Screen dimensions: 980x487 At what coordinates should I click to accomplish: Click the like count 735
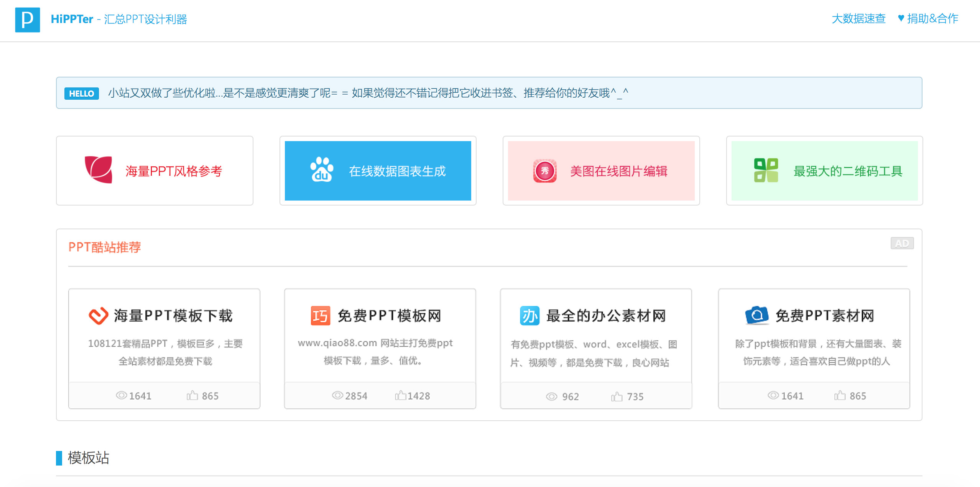tap(635, 397)
